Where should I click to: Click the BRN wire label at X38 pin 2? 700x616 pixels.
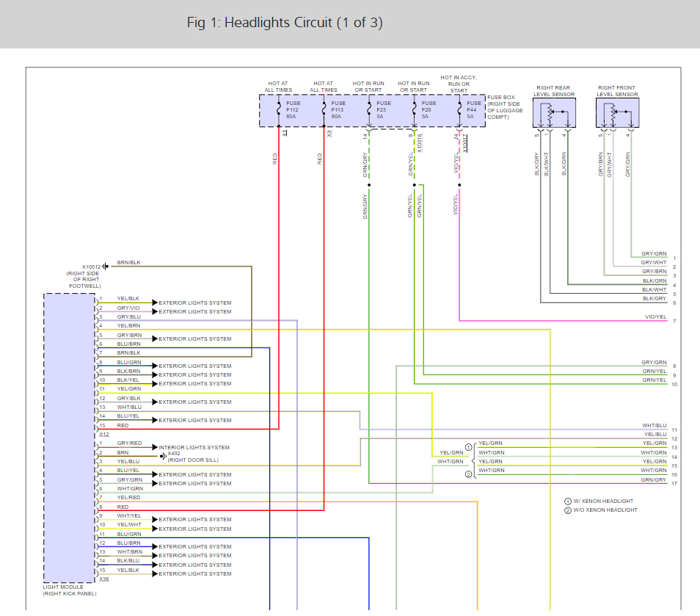[x=123, y=452]
